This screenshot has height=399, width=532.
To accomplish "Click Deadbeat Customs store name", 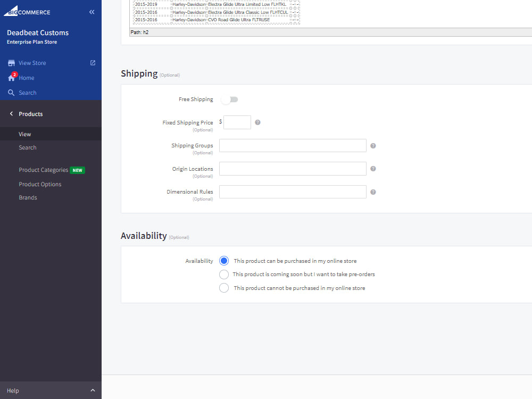I will point(38,32).
